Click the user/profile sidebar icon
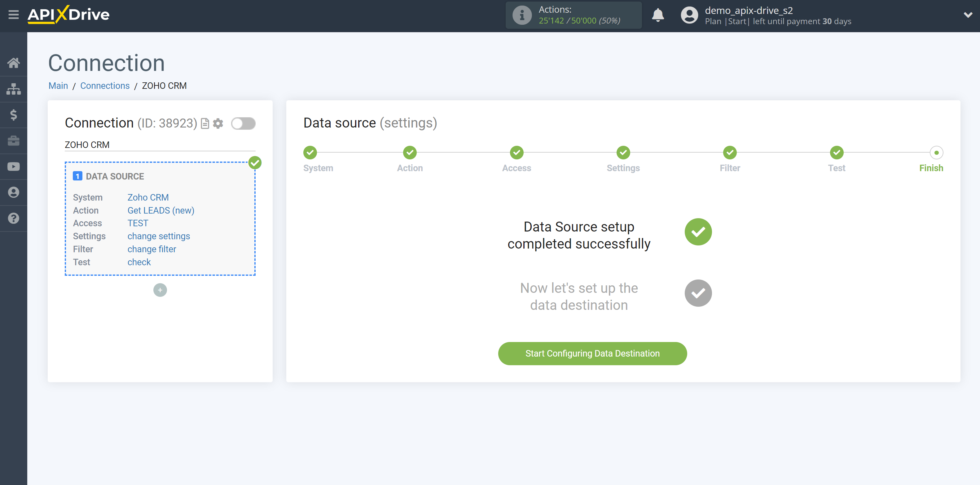980x485 pixels. point(14,192)
